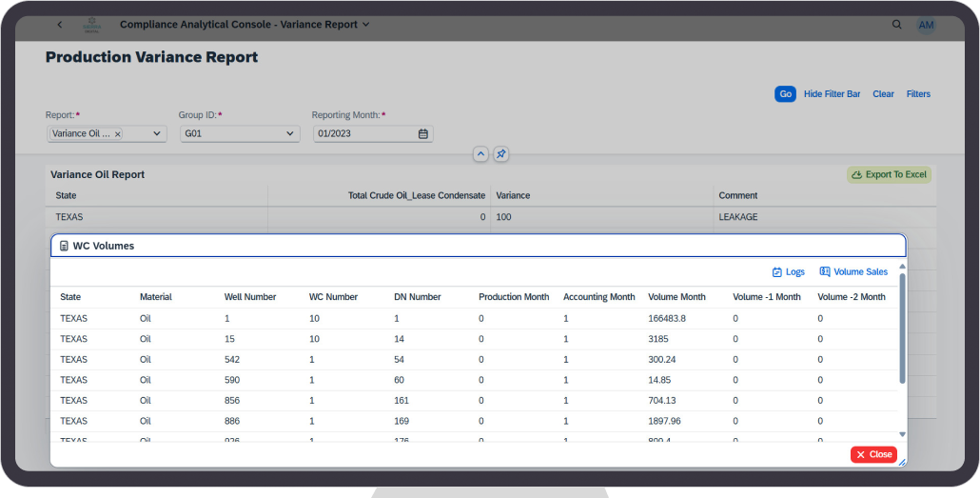Click the WC Volumes document icon
The width and height of the screenshot is (980, 498).
point(64,246)
